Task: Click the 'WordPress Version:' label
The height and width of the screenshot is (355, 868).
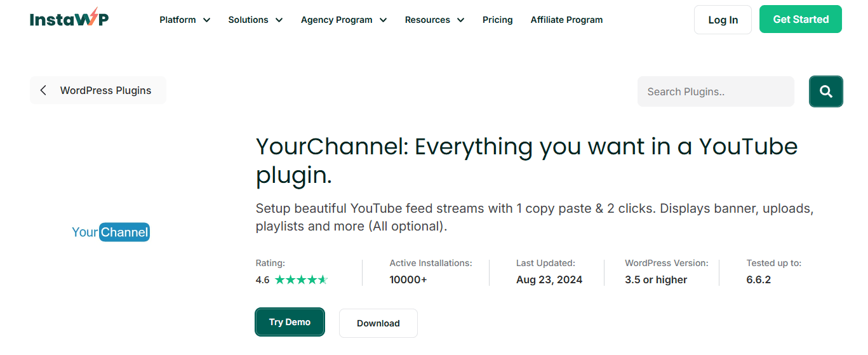Action: [x=666, y=263]
